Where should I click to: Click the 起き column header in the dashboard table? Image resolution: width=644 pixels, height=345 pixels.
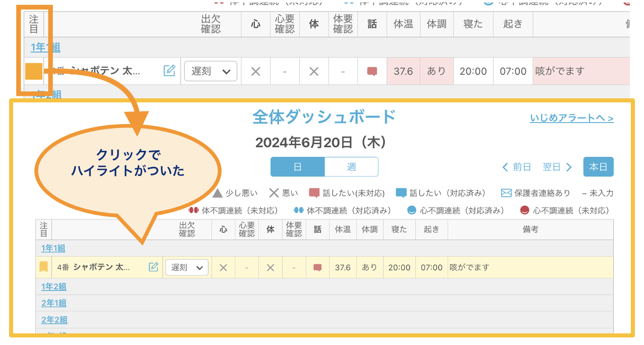tap(432, 229)
